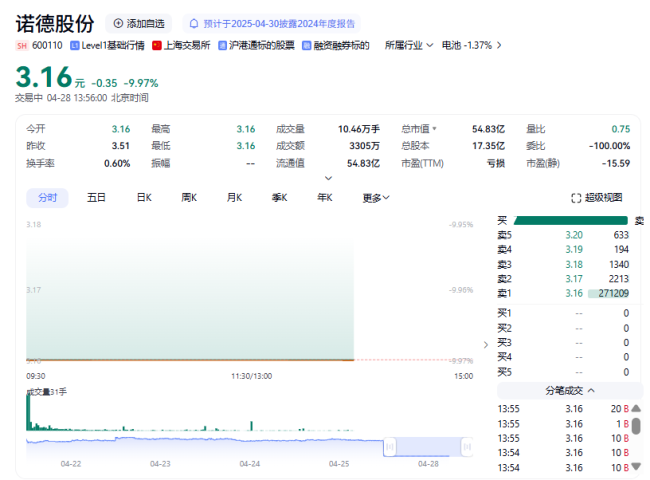
Task: Click the 融资融券标的 tag icon
Action: [306, 45]
